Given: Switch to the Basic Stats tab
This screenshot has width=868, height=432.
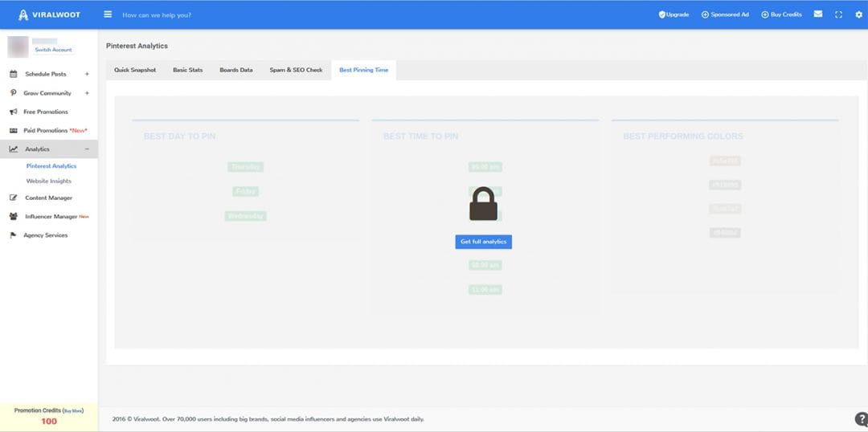Looking at the screenshot, I should pos(187,70).
